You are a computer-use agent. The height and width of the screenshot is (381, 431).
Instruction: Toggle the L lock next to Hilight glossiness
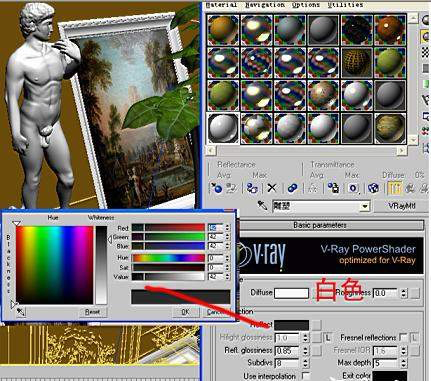coord(328,338)
